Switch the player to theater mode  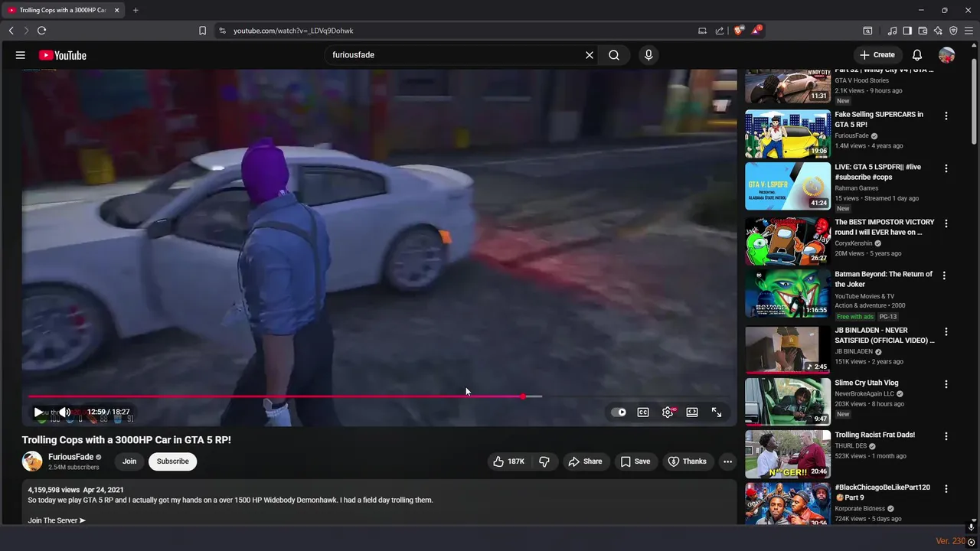692,412
